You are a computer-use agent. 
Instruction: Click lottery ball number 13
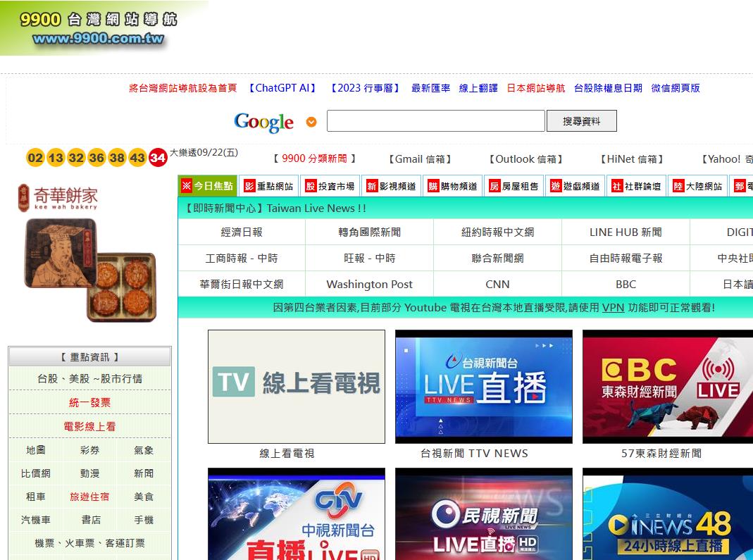(x=56, y=158)
